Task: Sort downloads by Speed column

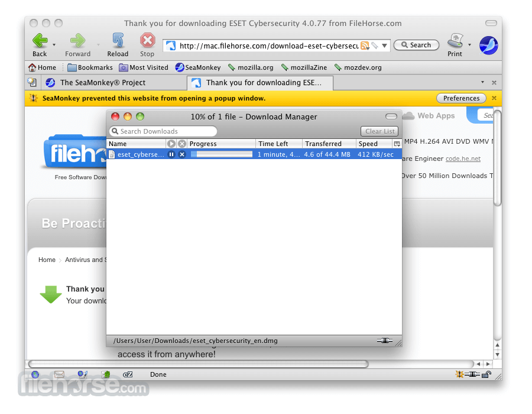Action: [375, 144]
